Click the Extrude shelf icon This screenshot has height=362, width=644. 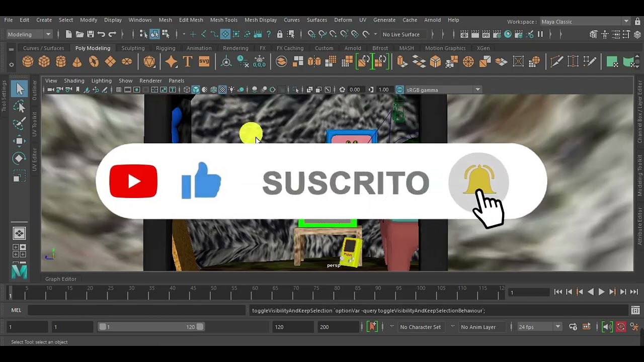click(x=402, y=61)
